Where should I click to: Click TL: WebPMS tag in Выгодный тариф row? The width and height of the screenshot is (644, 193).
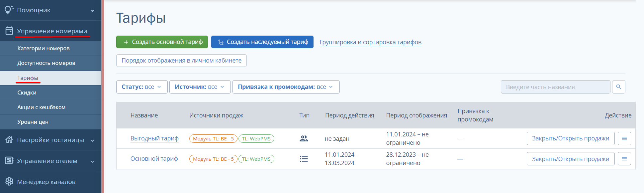(256, 139)
